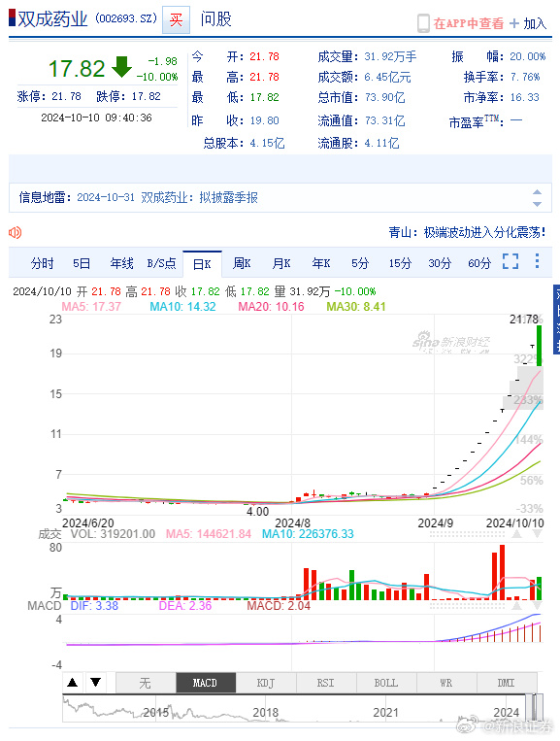Viewport: 560px width, 741px height.
Task: Click volume MA10: 226376.33 label
Action: click(308, 534)
